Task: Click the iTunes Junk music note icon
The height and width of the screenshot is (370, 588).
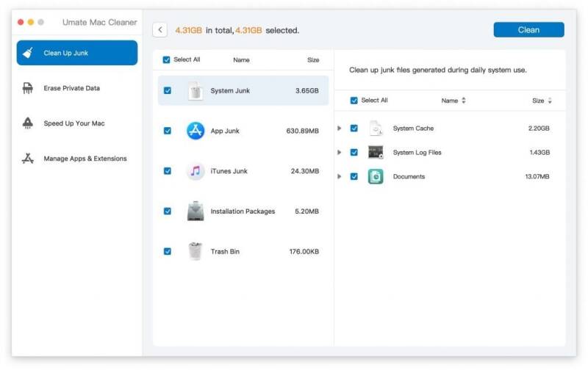Action: tap(196, 171)
